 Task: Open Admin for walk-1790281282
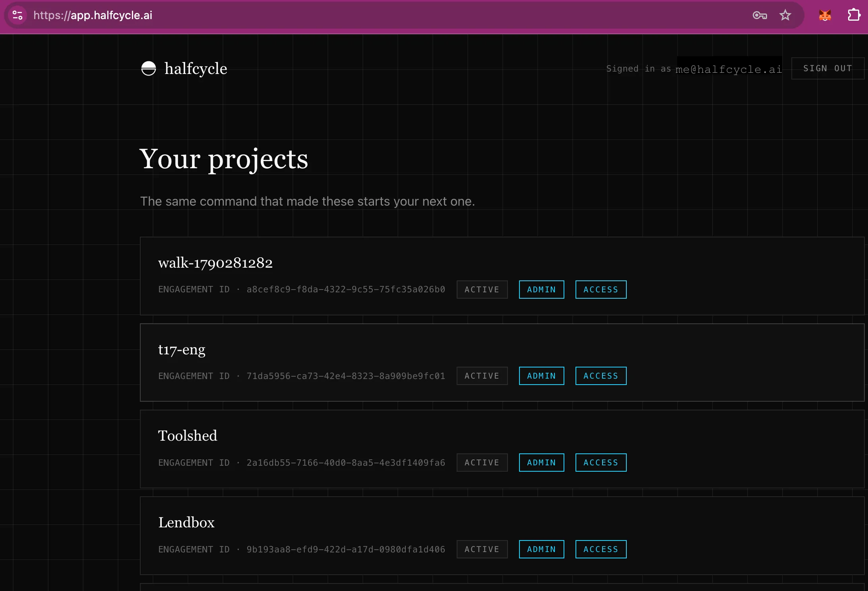[541, 290]
